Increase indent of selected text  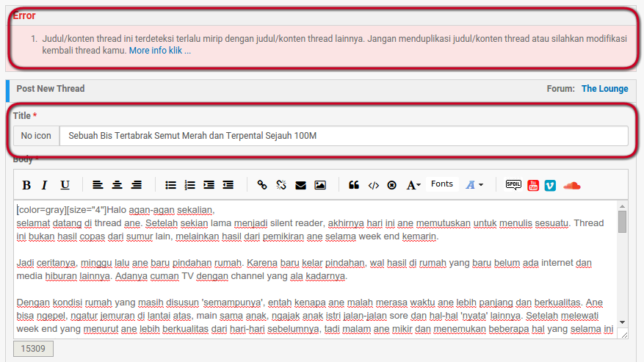tap(209, 185)
